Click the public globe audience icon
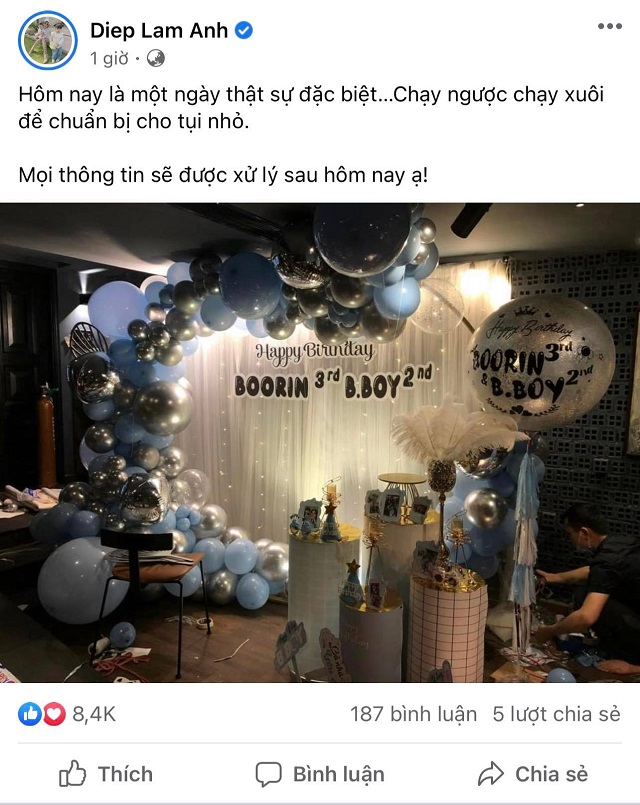The height and width of the screenshot is (805, 640). (156, 59)
